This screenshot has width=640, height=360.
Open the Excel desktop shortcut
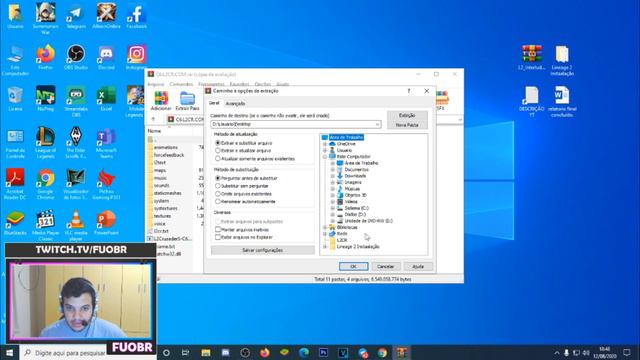106,99
